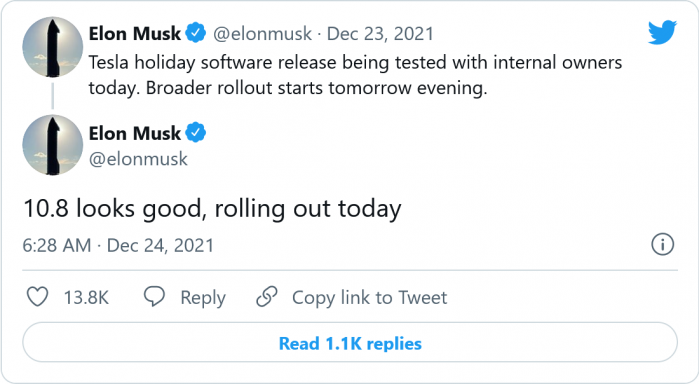Click verified badge beside second Elon Musk name
Image resolution: width=700 pixels, height=384 pixels.
click(x=196, y=133)
